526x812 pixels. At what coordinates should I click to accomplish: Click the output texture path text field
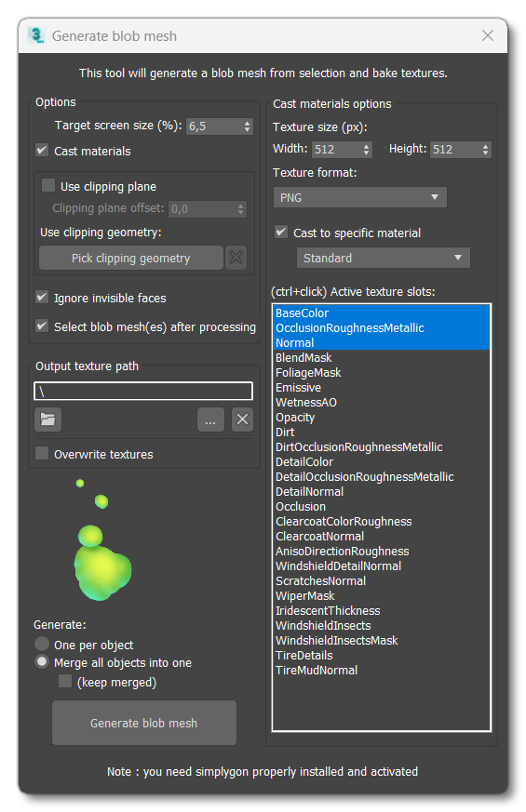143,391
